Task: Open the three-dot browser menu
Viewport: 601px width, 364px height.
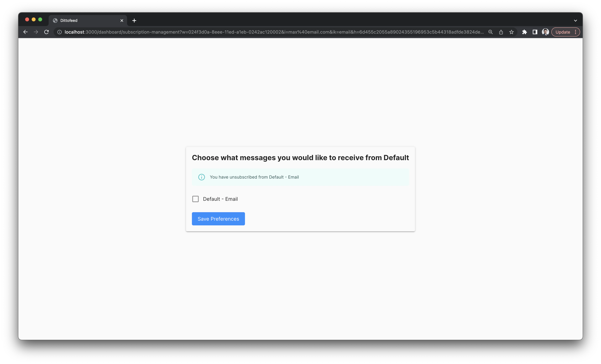Action: click(x=576, y=32)
